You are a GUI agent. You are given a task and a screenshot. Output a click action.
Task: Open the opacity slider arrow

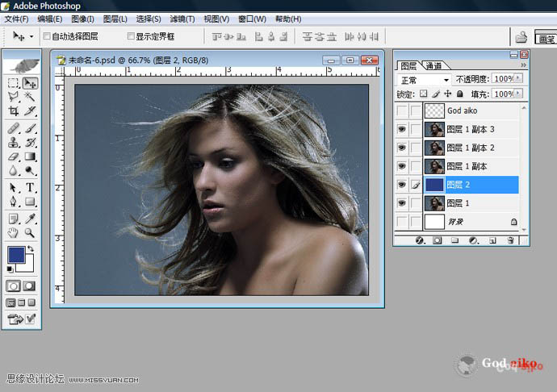(518, 80)
